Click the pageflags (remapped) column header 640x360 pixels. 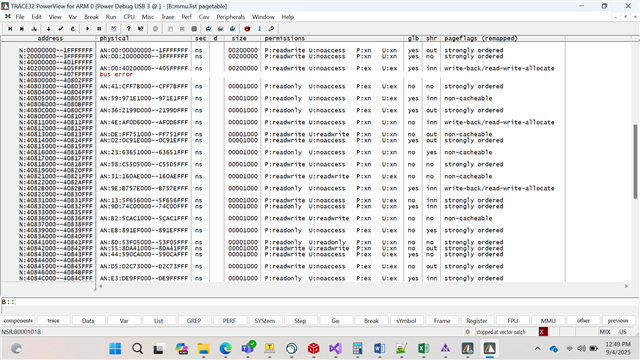[481, 38]
